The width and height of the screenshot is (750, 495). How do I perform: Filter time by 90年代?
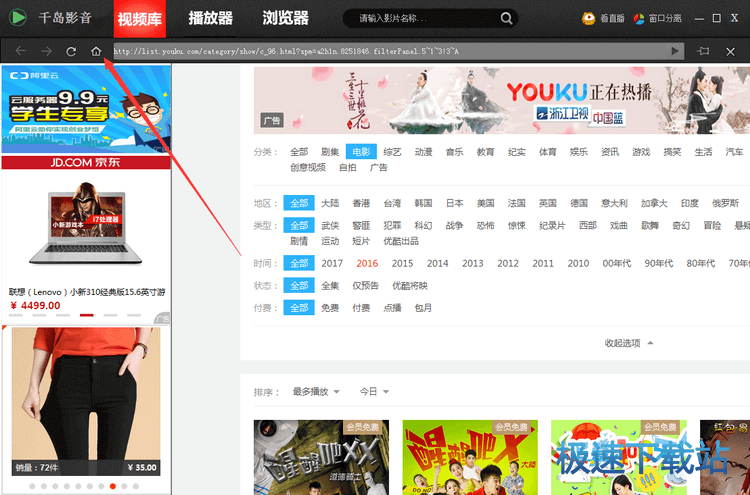click(659, 263)
